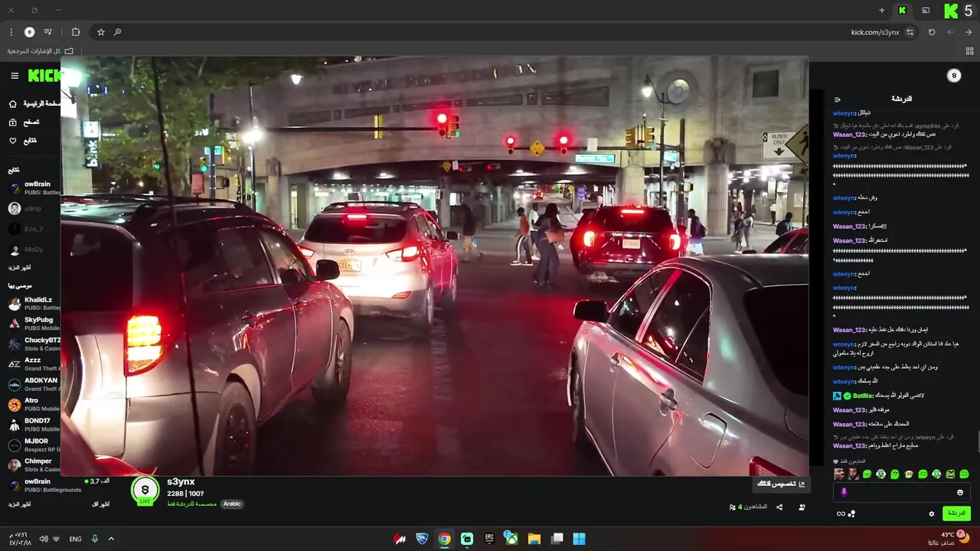Image resolution: width=980 pixels, height=551 pixels.
Task: Click the purple microphone icon in chat
Action: (844, 493)
